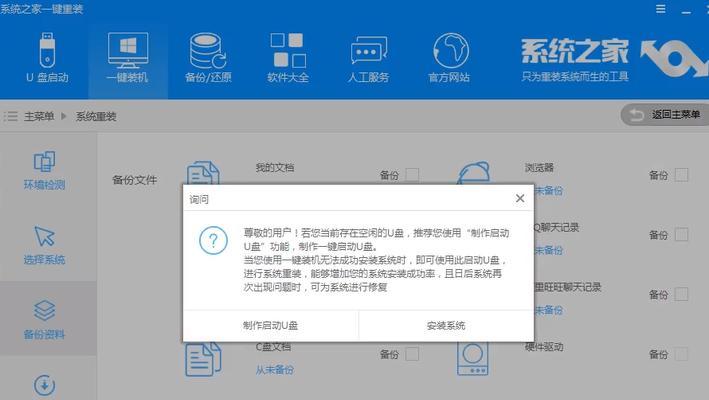
Task: Click the download step icon in sidebar
Action: 44,385
